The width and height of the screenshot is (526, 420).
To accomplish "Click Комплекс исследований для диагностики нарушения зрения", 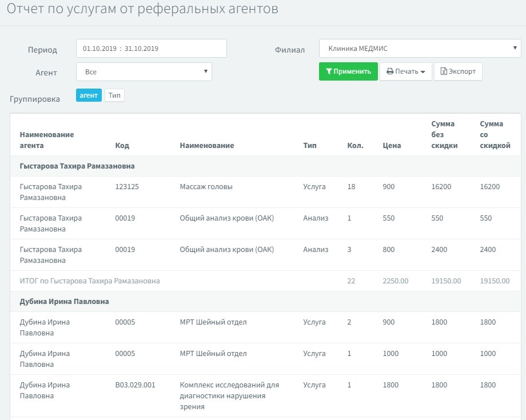I will (229, 395).
